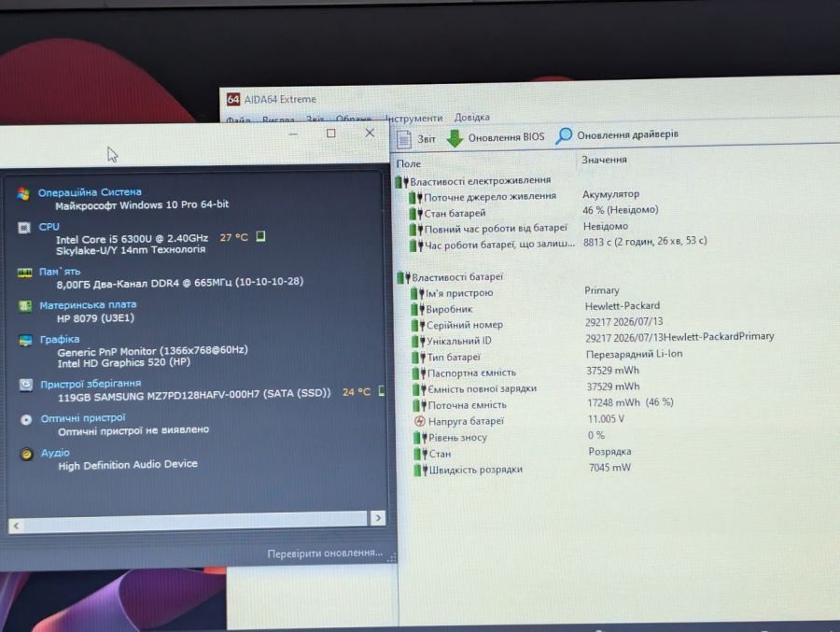Select the Повний час роботи від батареї row
Image resolution: width=840 pixels, height=632 pixels.
tap(488, 229)
